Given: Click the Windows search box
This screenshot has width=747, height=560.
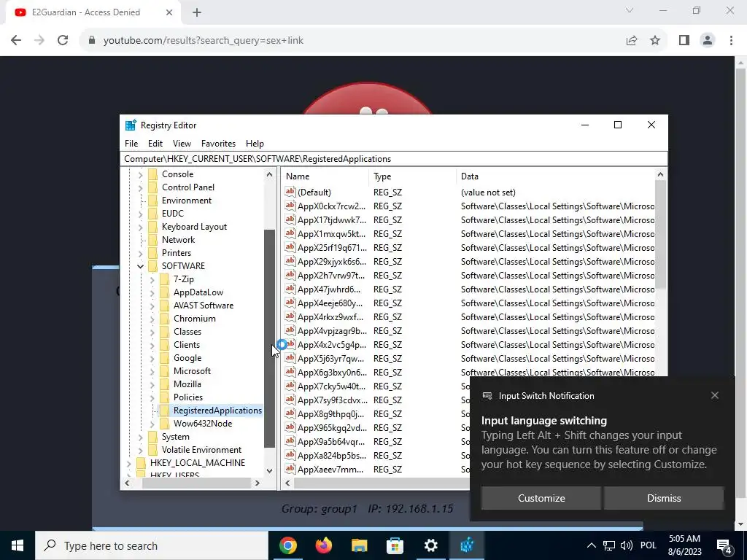Looking at the screenshot, I should 152,545.
